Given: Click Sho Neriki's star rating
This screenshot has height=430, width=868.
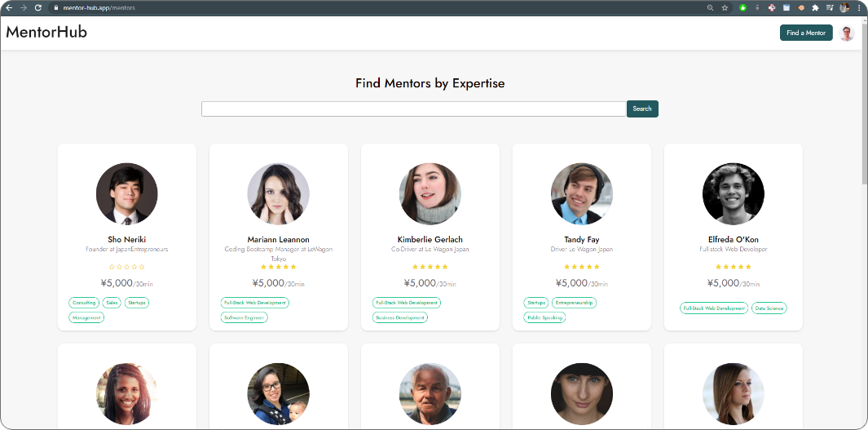Looking at the screenshot, I should [x=127, y=267].
